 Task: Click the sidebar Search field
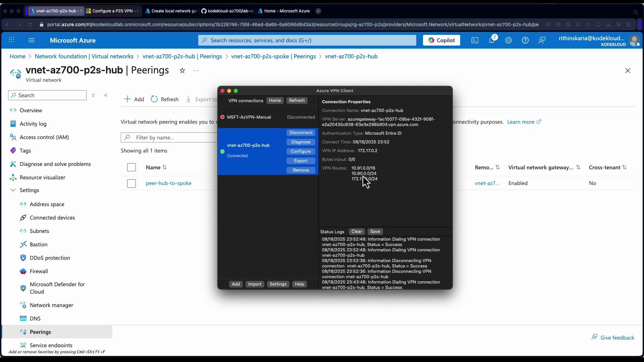coord(47,95)
